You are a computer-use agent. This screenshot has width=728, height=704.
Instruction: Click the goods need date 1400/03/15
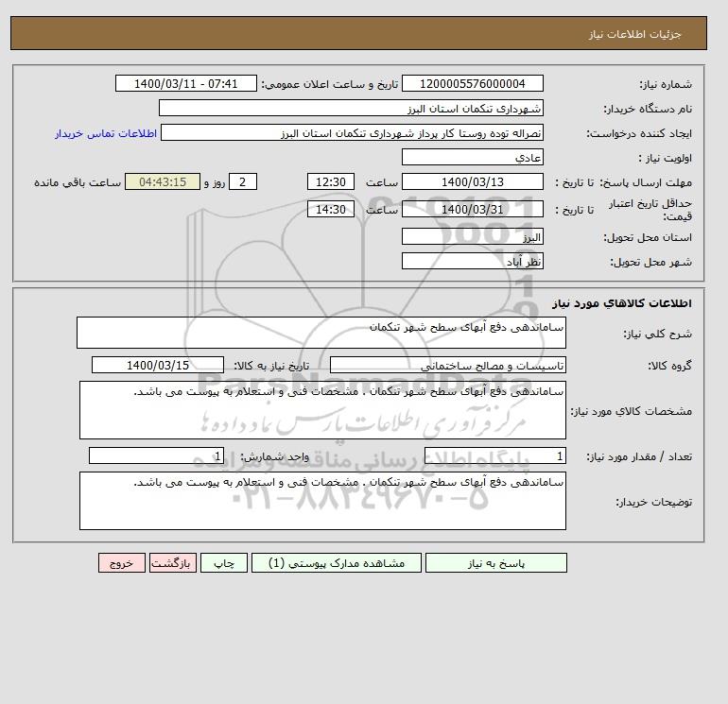click(158, 365)
